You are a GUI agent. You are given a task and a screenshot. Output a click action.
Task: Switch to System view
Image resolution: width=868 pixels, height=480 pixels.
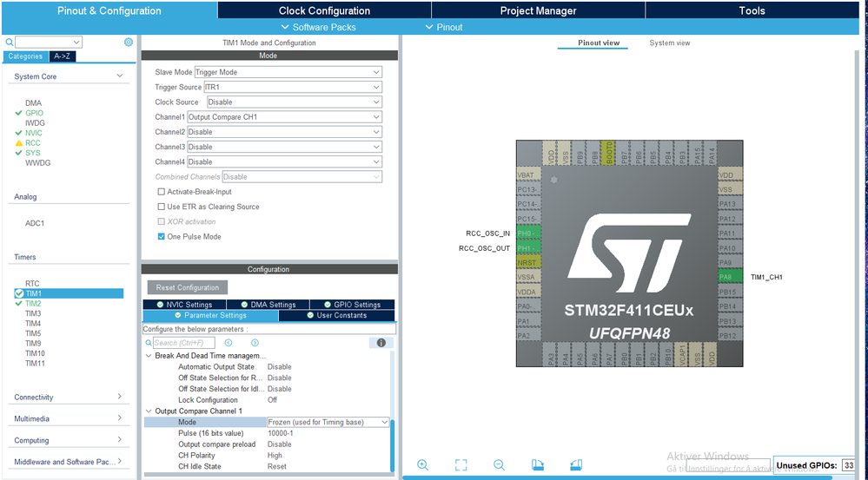click(x=669, y=43)
